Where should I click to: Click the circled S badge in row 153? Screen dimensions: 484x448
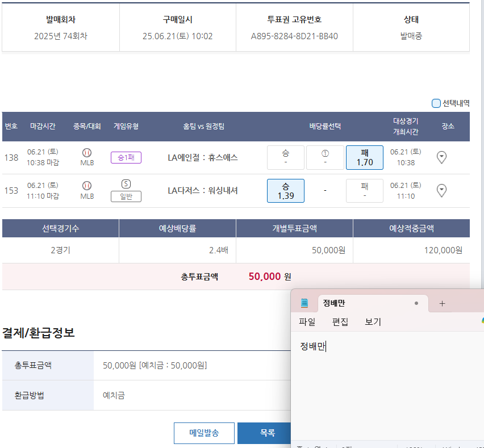point(126,183)
